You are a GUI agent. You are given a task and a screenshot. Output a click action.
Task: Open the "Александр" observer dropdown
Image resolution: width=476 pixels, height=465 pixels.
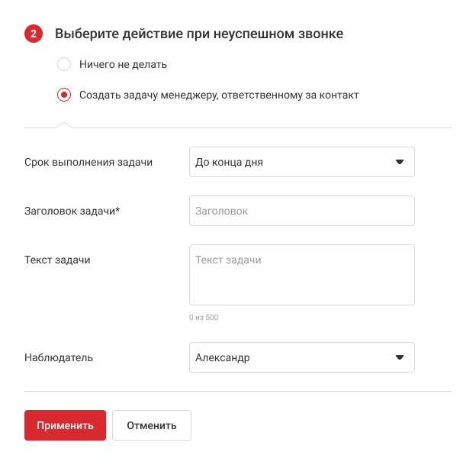click(301, 357)
